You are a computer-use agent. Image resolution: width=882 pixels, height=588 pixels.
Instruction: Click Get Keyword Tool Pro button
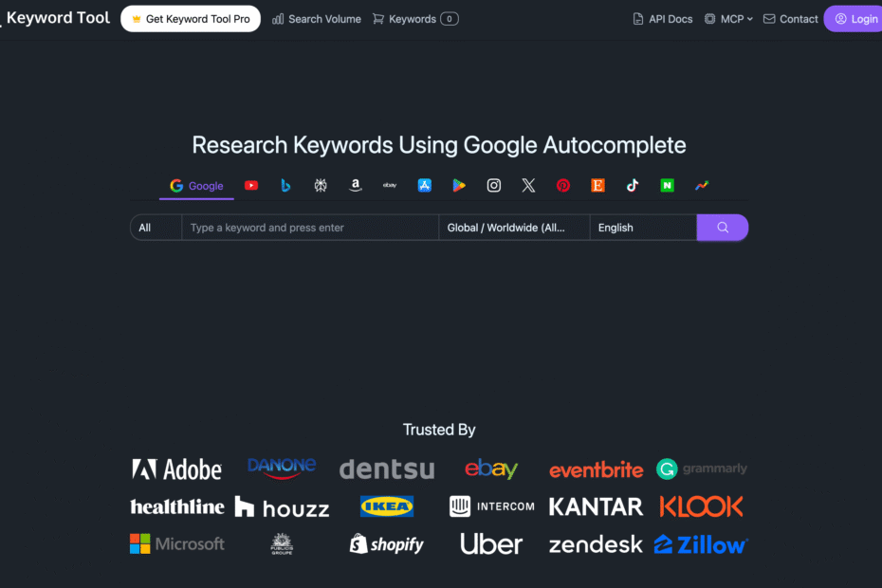coord(191,19)
